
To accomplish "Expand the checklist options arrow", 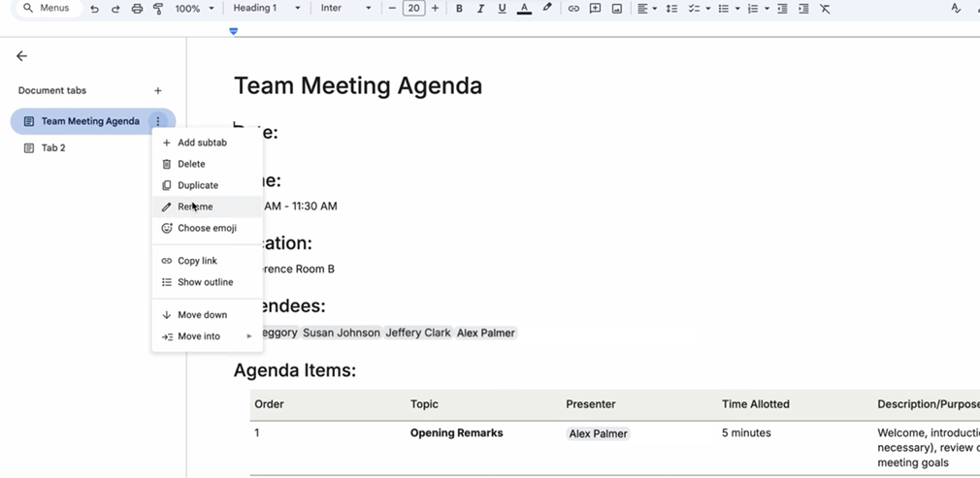I will coord(708,9).
